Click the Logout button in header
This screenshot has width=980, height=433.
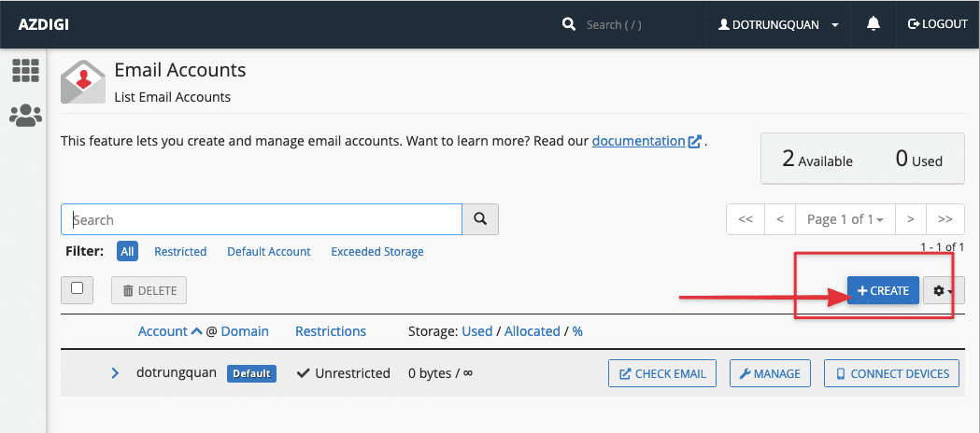[937, 24]
